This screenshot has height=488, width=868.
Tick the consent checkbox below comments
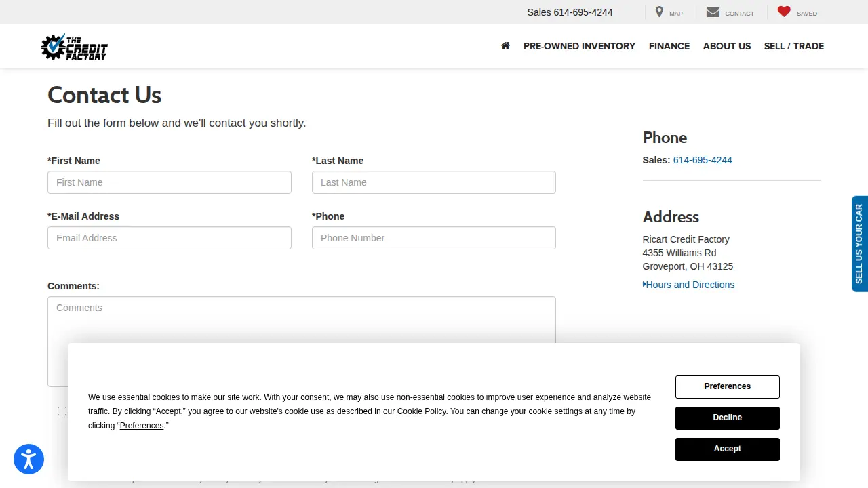point(62,411)
